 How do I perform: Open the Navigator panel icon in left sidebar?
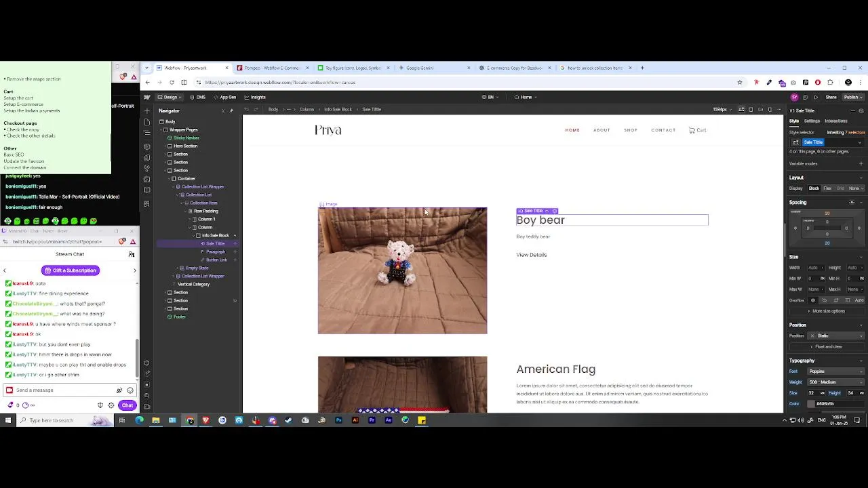tap(147, 134)
